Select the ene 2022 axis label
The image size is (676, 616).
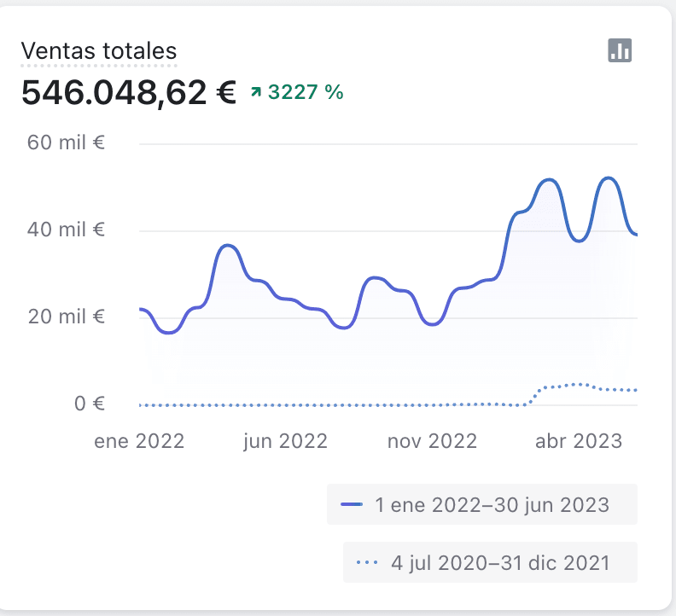[139, 441]
